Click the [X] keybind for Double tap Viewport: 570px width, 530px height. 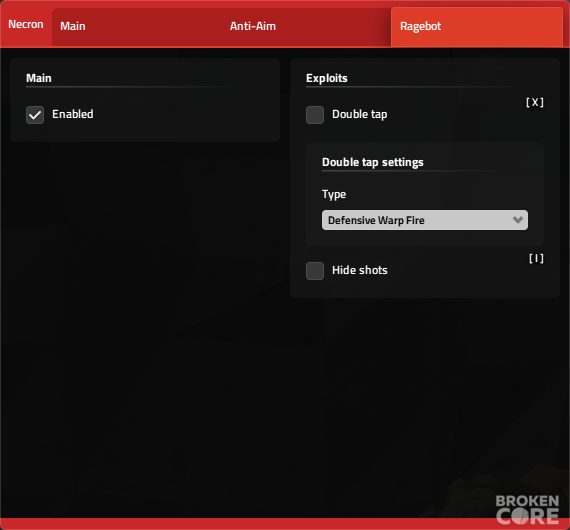(535, 103)
